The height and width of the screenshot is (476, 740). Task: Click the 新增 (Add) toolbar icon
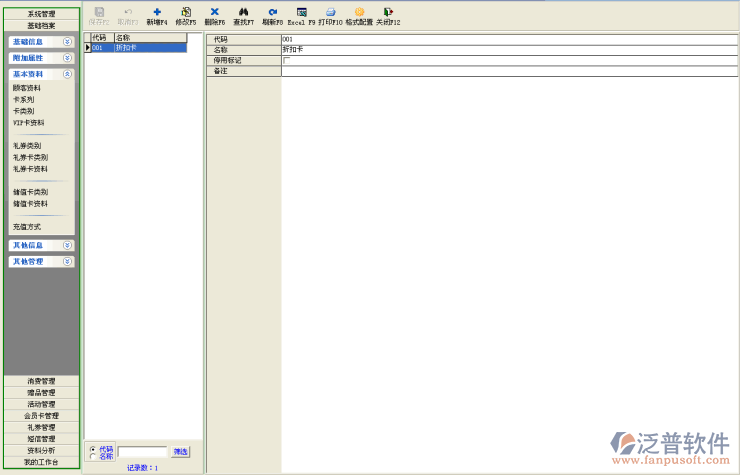click(x=157, y=12)
